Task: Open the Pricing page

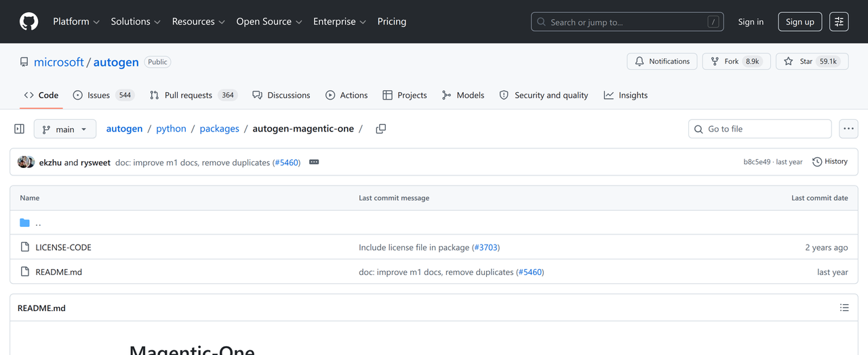Action: tap(392, 22)
